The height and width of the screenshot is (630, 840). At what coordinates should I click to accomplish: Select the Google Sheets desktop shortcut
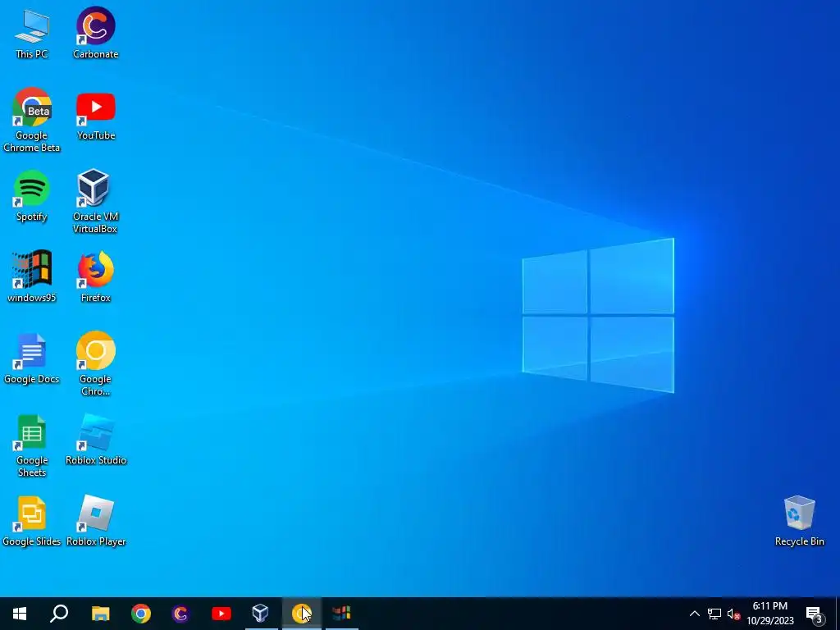tap(32, 445)
